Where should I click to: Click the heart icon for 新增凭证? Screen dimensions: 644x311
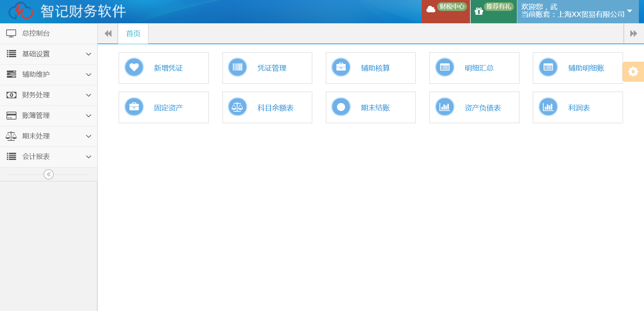click(x=134, y=67)
